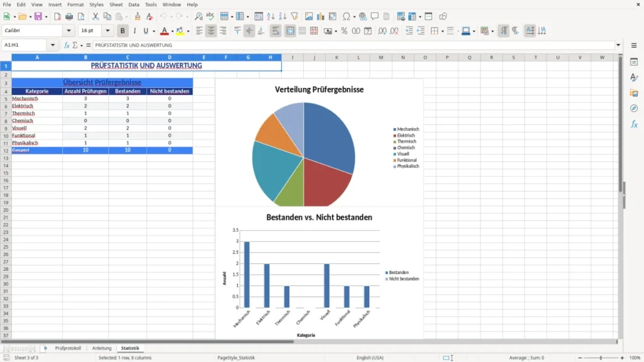The height and width of the screenshot is (362, 644).
Task: Toggle Center Vertically alignment
Action: click(x=249, y=31)
